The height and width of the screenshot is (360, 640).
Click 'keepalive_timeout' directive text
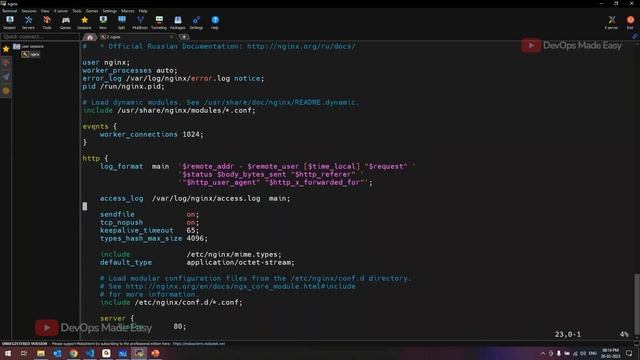137,230
